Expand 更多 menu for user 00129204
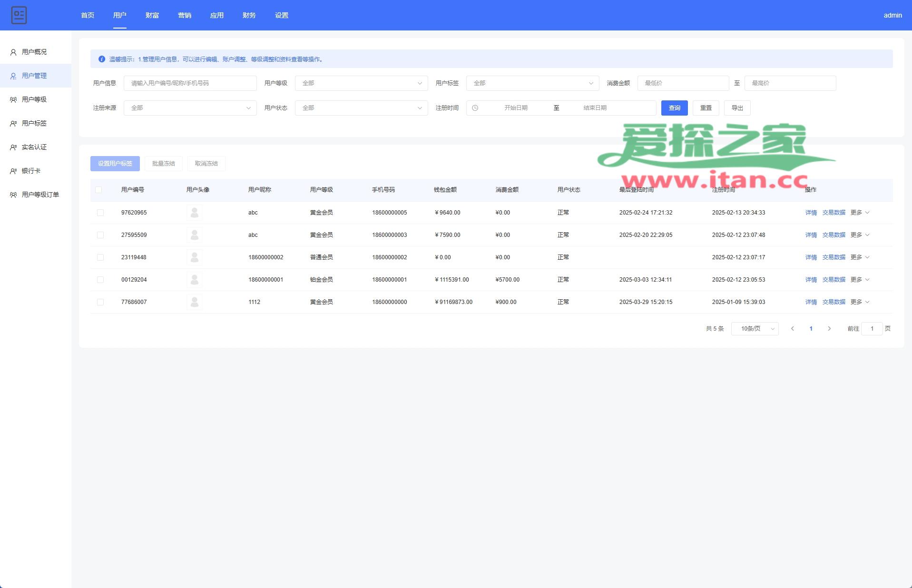Viewport: 912px width, 588px height. coord(860,280)
